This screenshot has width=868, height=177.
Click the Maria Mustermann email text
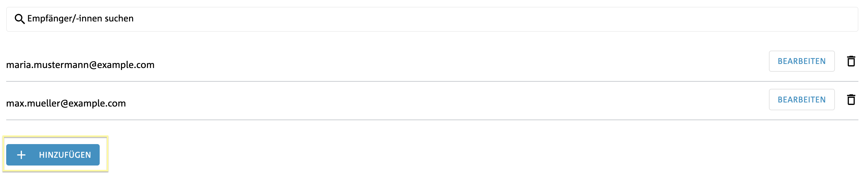(x=80, y=65)
